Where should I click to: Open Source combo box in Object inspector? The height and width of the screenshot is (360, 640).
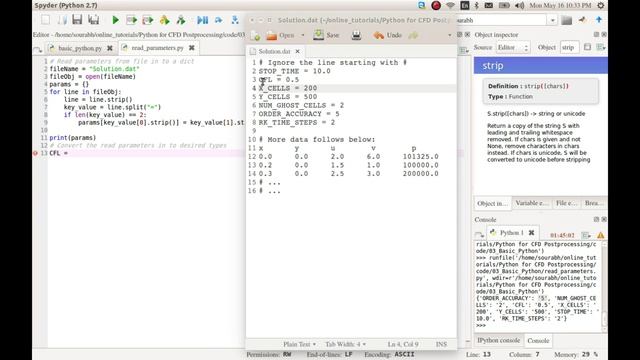pos(513,48)
